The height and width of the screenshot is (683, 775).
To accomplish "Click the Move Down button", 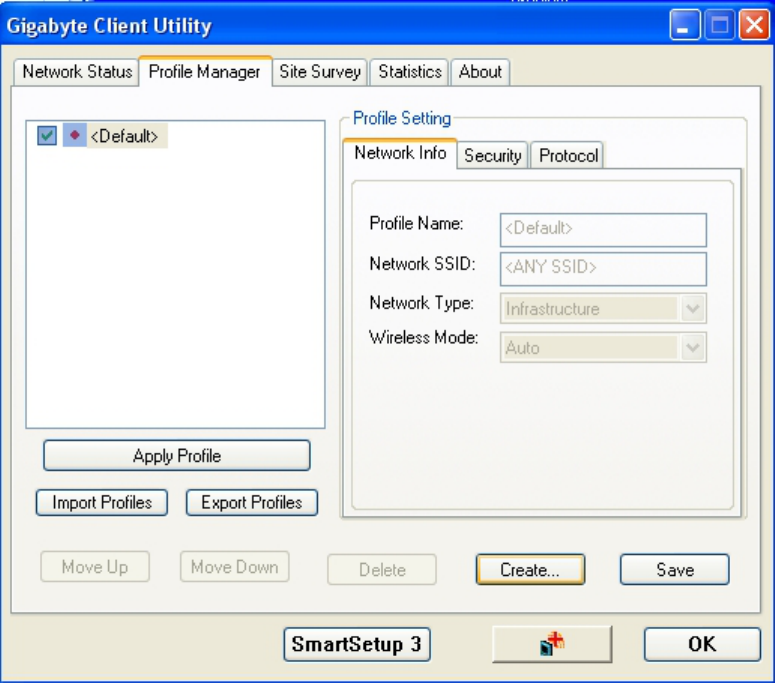I will point(234,567).
